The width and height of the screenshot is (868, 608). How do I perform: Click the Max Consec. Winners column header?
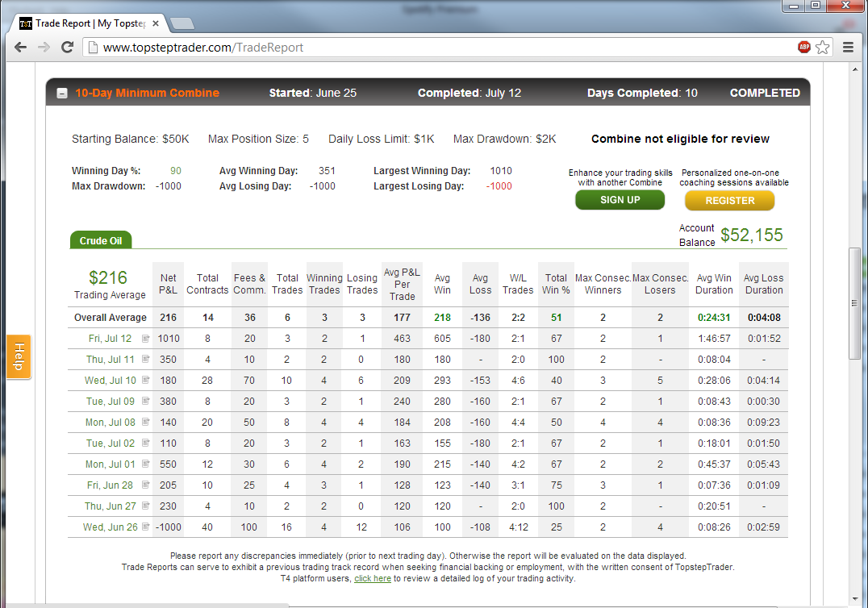[x=603, y=284]
